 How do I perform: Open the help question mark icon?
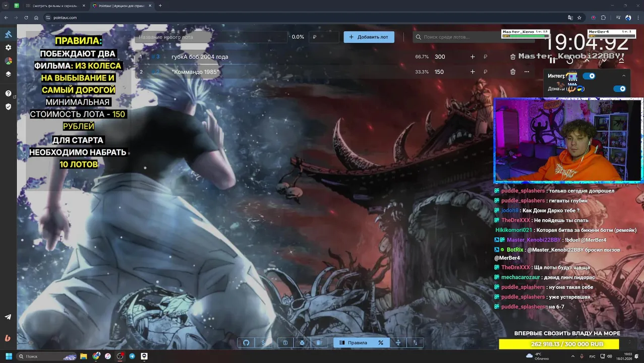point(8,93)
